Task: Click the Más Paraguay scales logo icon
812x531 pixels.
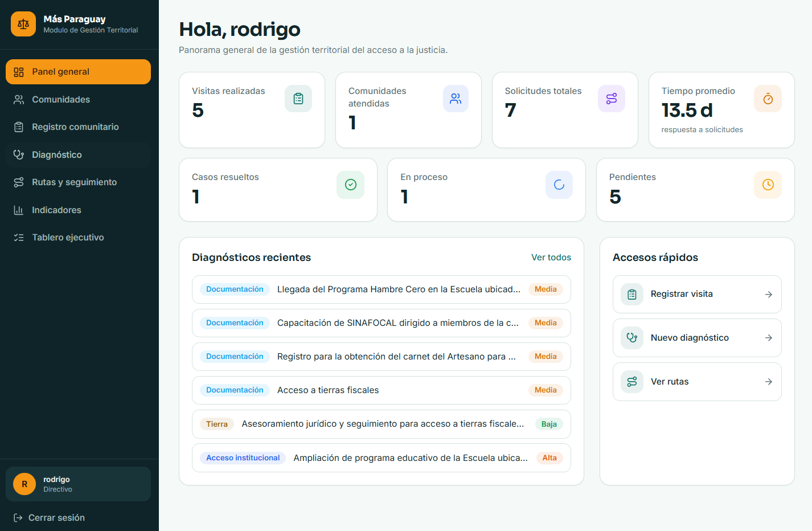Action: pos(23,24)
